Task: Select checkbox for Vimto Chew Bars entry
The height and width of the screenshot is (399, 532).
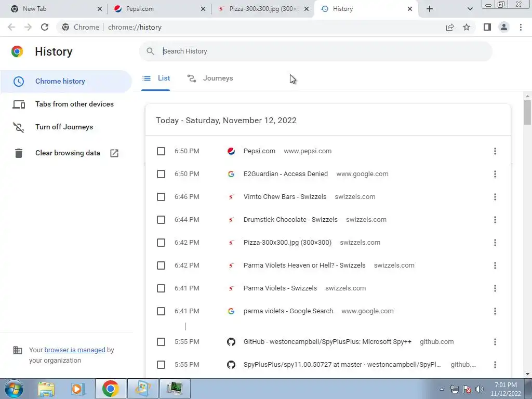Action: tap(161, 197)
